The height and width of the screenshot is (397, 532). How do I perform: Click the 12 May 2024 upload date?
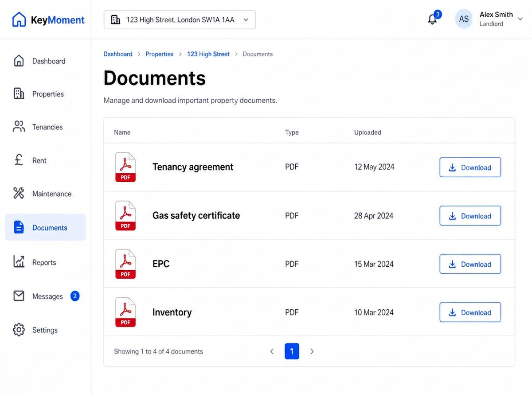coord(374,167)
